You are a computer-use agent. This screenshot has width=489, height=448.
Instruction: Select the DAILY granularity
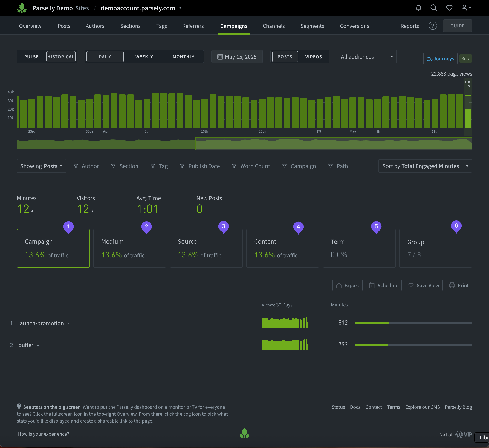105,57
